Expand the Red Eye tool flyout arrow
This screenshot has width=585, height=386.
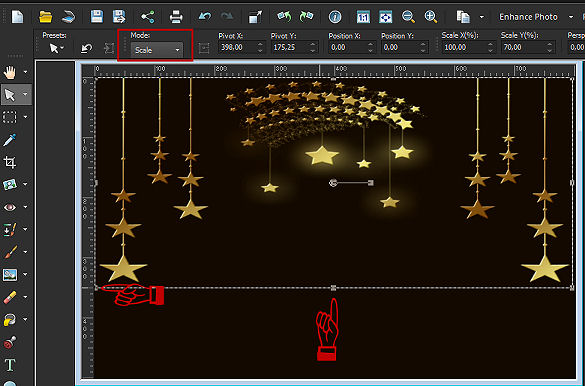point(26,207)
